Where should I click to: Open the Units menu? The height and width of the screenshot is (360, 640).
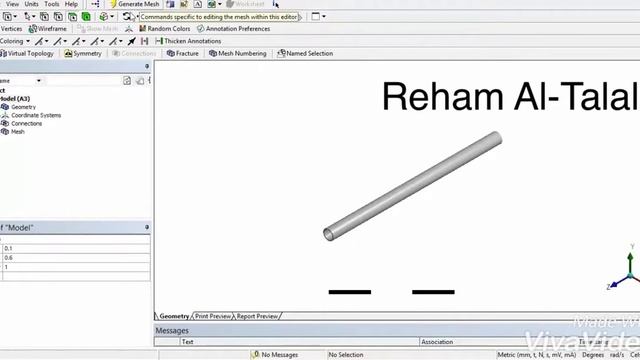click(x=31, y=4)
